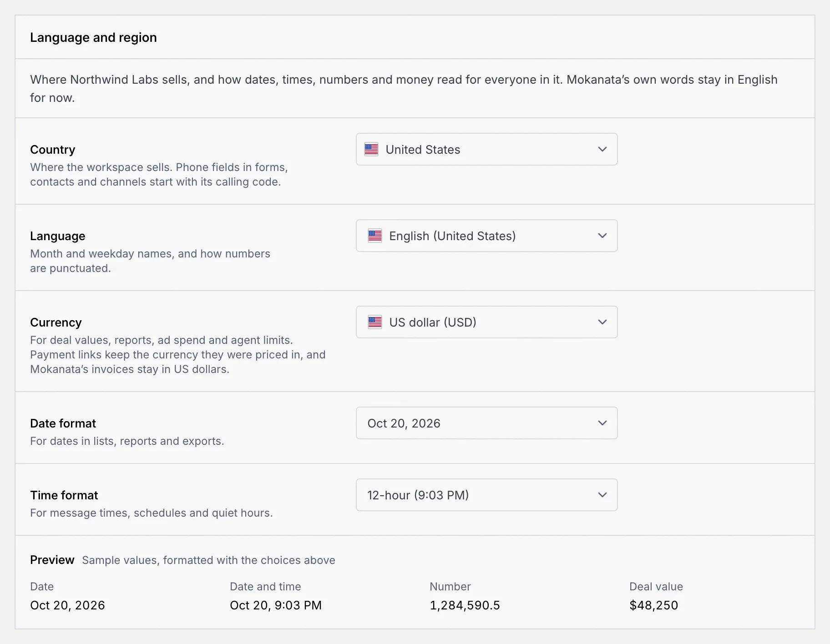Screen dimensions: 830x644
Task: Click the Language setting label
Action: [x=58, y=236]
